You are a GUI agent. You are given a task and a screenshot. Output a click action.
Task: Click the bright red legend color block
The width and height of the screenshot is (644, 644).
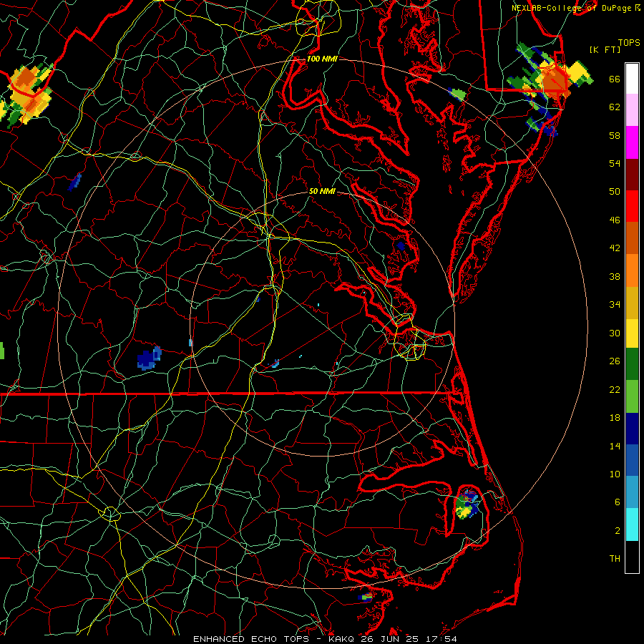point(632,206)
